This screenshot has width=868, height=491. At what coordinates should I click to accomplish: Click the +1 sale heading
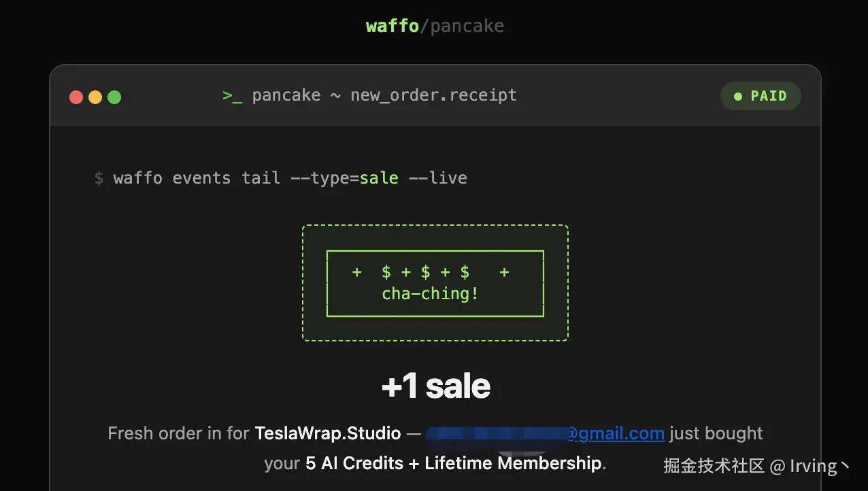tap(435, 386)
